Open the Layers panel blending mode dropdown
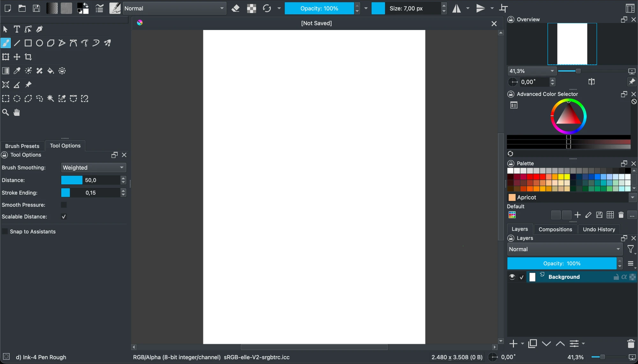 (565, 249)
